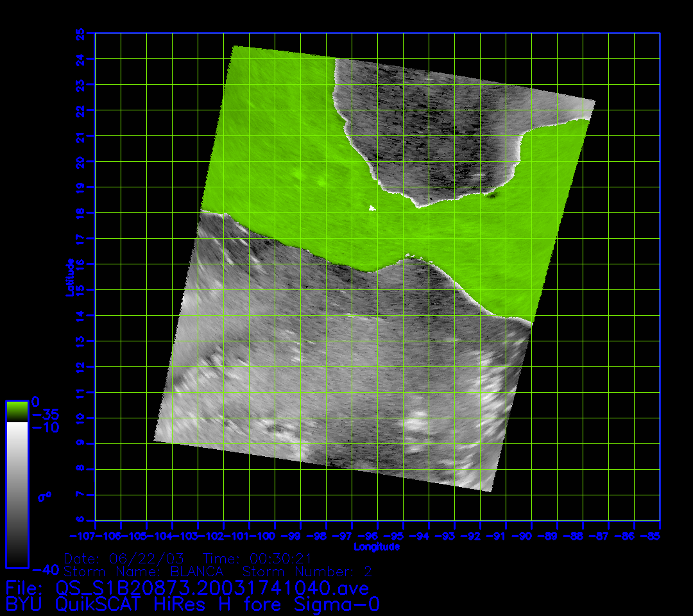Click the "Longitude" axis title
693x616 pixels.
pos(377,547)
